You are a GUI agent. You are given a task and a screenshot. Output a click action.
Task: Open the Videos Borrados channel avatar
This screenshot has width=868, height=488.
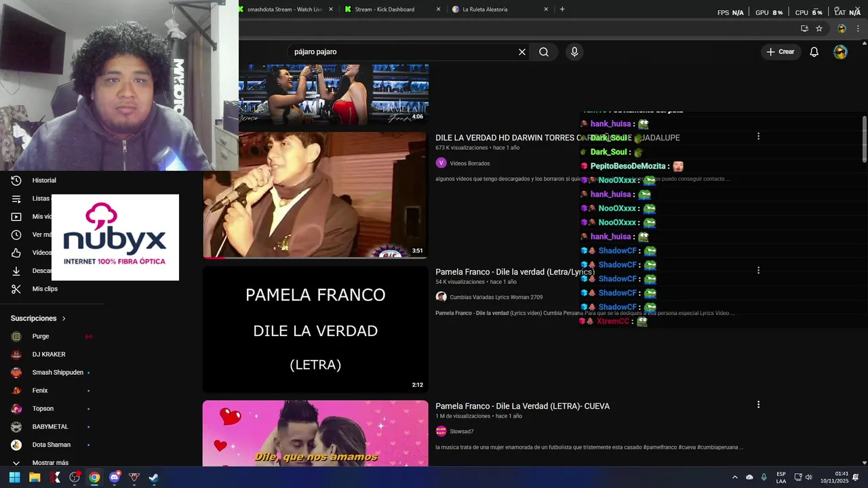[x=441, y=163]
